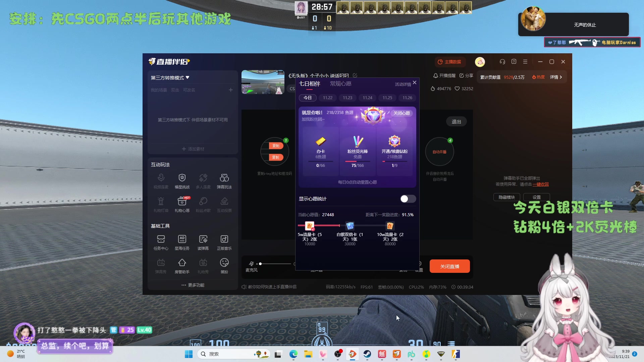Click 关闭心愿 button on wish card
Viewport: 644px width, 362px height.
(402, 113)
